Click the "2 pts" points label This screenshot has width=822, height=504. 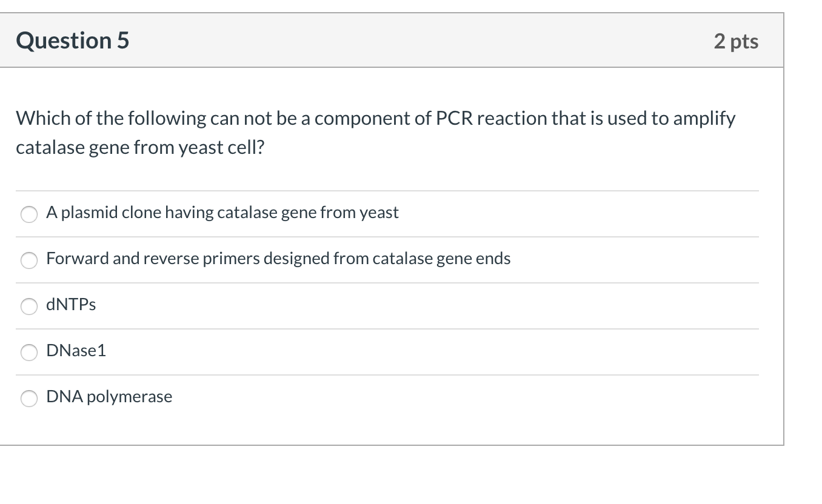point(736,41)
